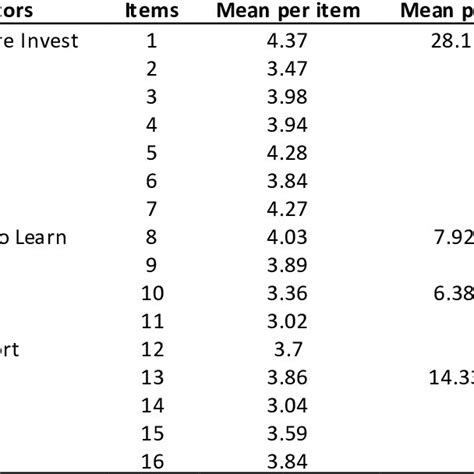Click the Items column header
Screen dimensions: 474x474
(x=152, y=11)
